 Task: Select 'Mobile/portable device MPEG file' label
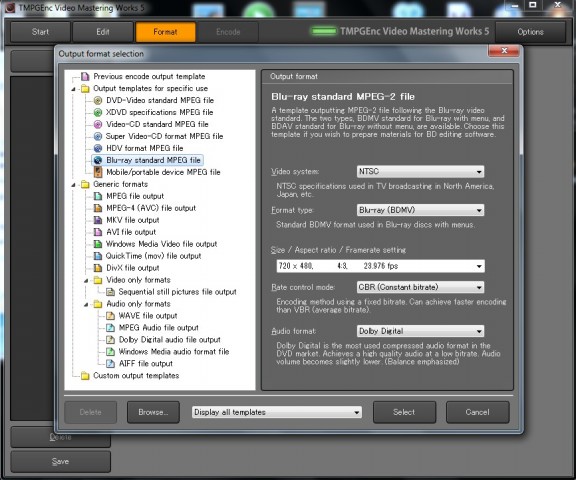pos(163,172)
